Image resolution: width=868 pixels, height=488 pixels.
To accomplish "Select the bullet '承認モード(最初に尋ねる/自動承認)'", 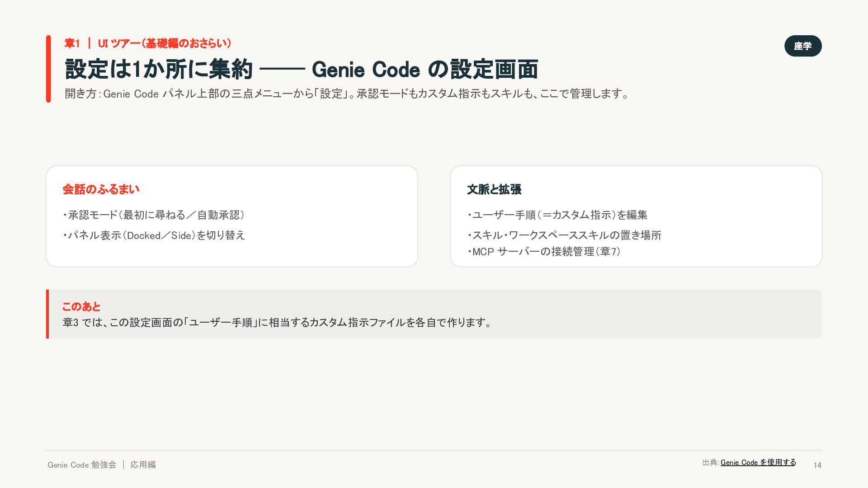I will point(154,215).
